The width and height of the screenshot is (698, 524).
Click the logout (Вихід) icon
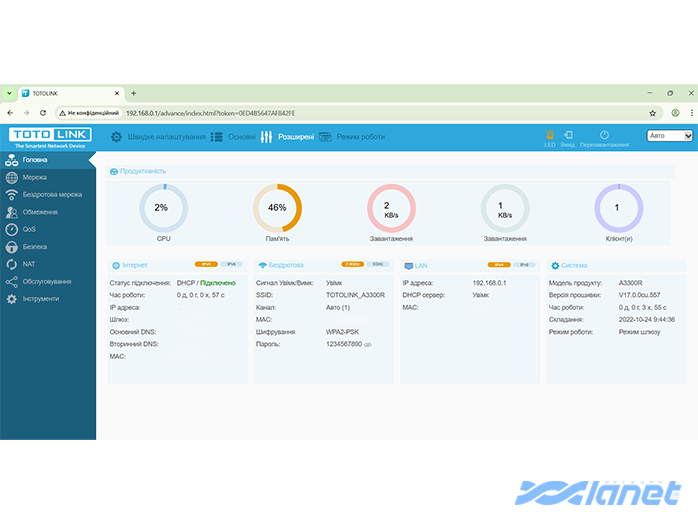tap(568, 135)
